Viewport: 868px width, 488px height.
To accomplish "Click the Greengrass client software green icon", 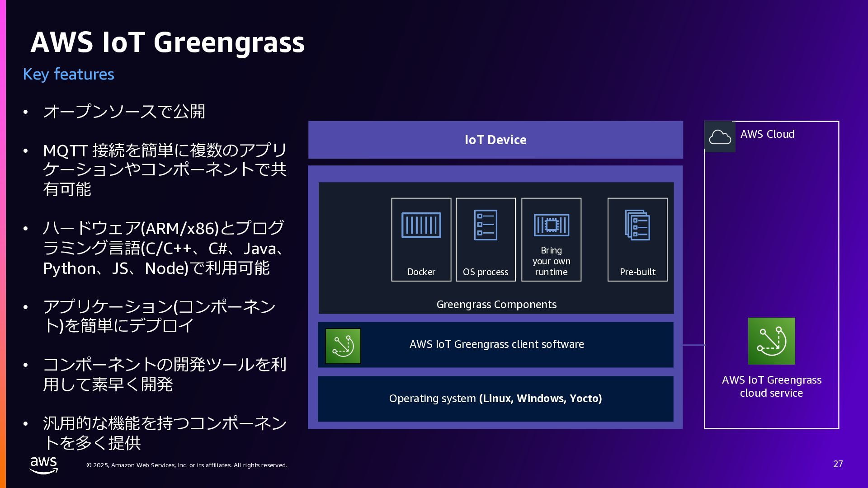I will (343, 346).
